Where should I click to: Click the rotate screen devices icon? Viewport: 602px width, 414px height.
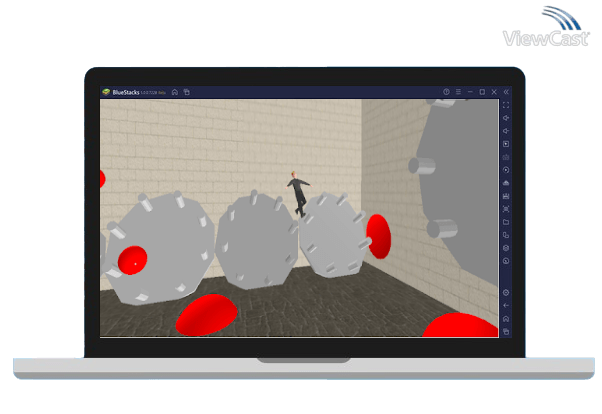506,235
